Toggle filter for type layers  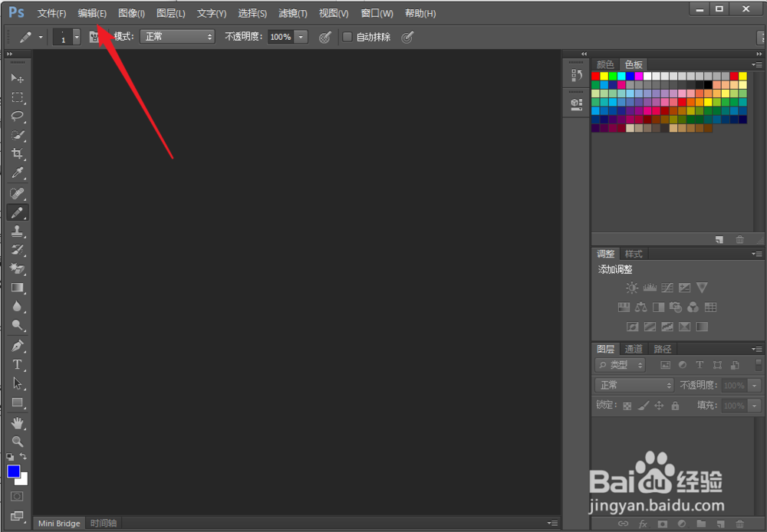[700, 365]
